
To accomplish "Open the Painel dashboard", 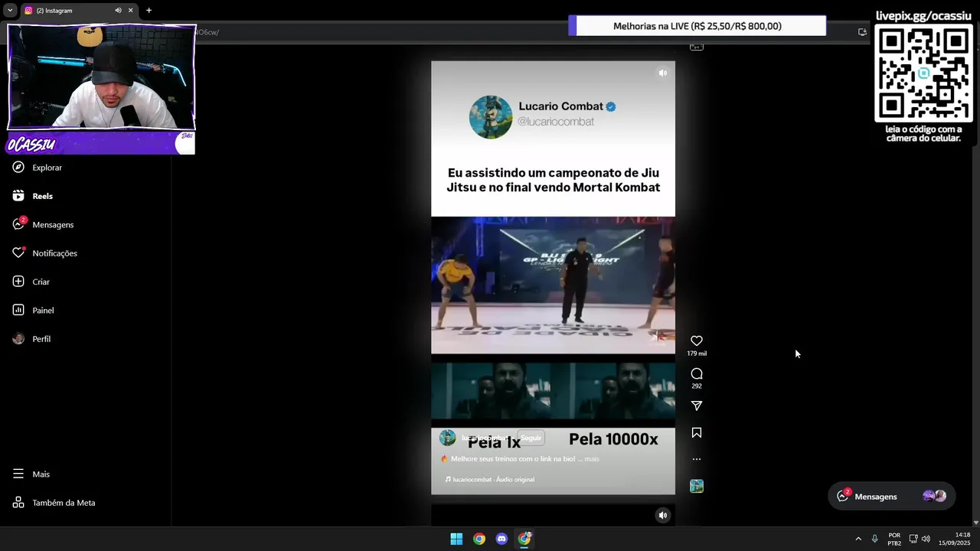I will click(x=33, y=310).
